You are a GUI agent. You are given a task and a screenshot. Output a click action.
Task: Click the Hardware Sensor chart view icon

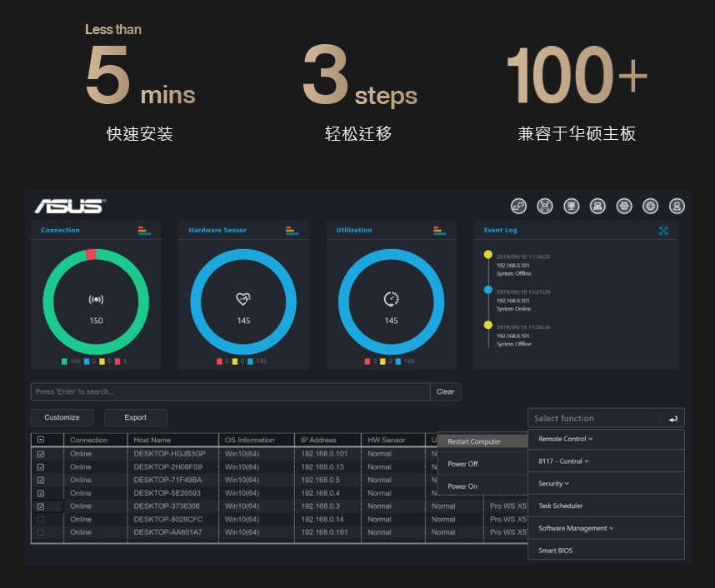[x=292, y=231]
